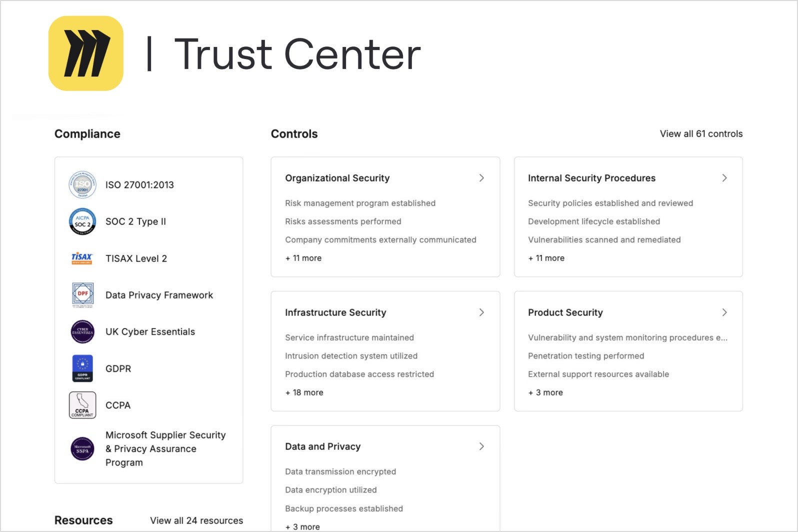The image size is (798, 532).
Task: Expand the Organizational Security chevron
Action: 481,178
